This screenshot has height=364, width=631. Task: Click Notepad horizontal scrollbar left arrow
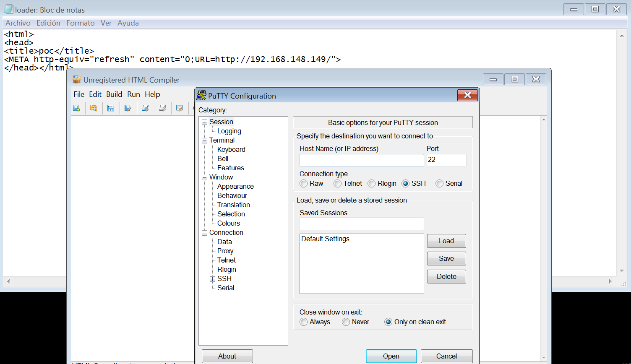(8, 281)
